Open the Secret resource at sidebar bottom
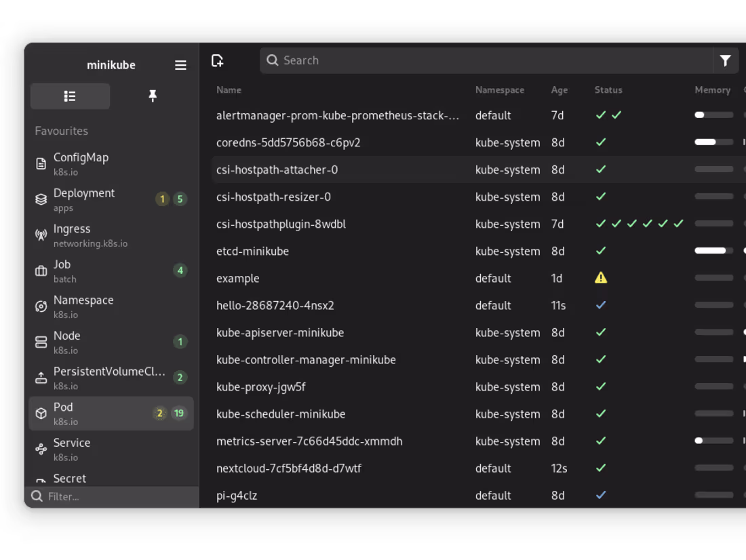 (x=70, y=478)
